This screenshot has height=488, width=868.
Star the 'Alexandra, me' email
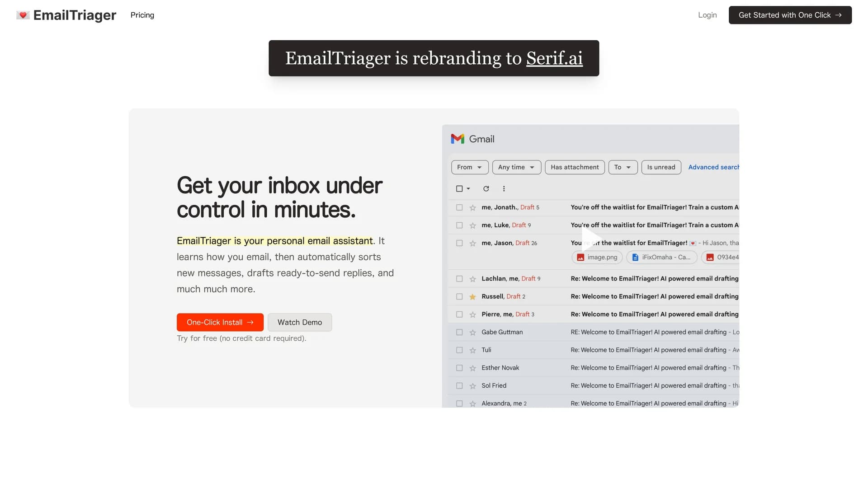(x=472, y=404)
